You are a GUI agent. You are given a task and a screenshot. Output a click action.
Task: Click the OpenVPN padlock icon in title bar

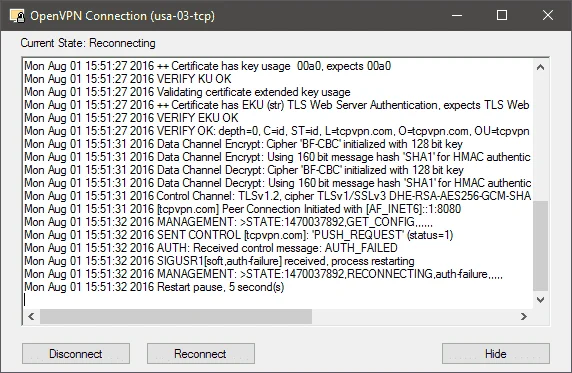coord(17,16)
